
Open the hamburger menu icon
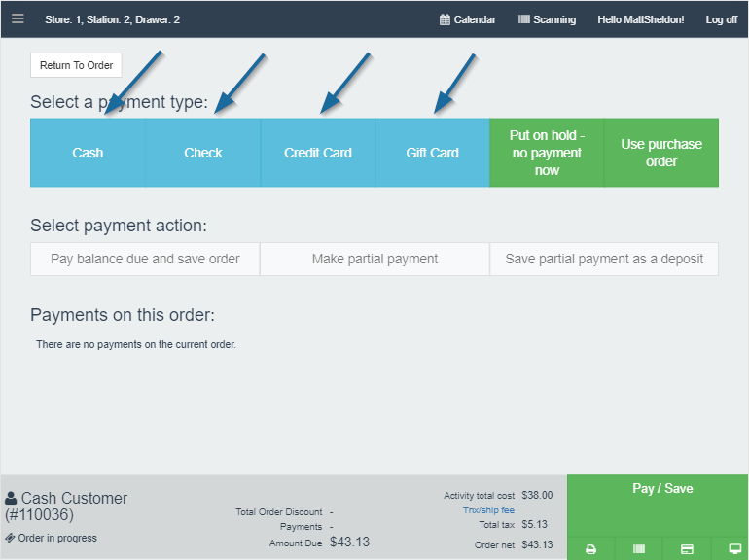coord(18,19)
